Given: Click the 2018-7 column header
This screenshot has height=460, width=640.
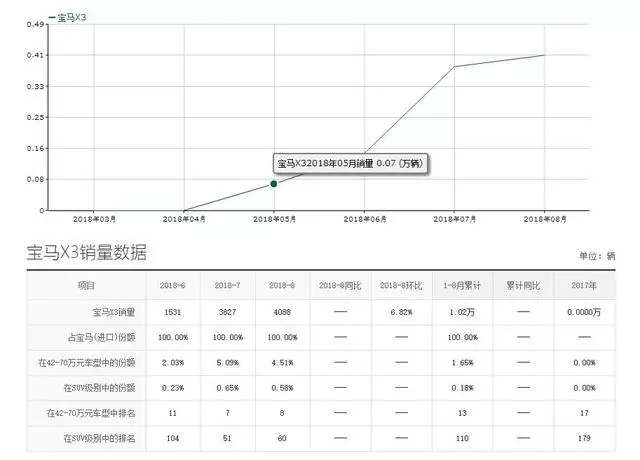Looking at the screenshot, I should pyautogui.click(x=227, y=286).
